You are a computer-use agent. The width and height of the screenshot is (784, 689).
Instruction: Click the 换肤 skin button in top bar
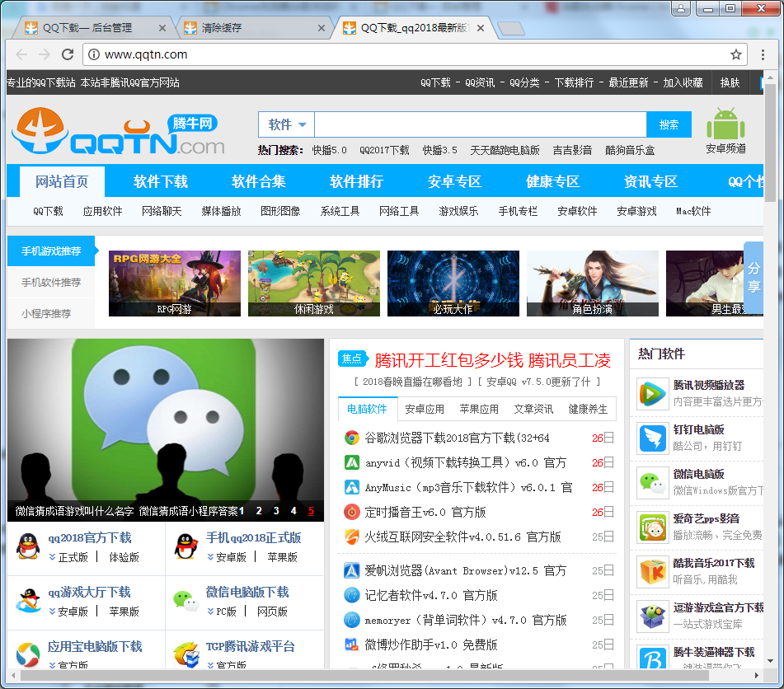click(x=730, y=82)
